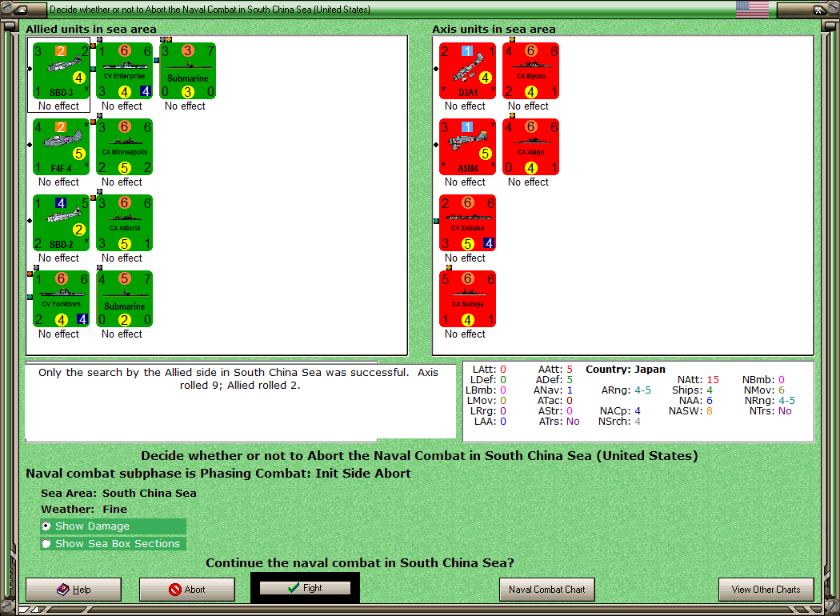Click the Allied units in sea area heading
The width and height of the screenshot is (840, 616).
click(91, 29)
